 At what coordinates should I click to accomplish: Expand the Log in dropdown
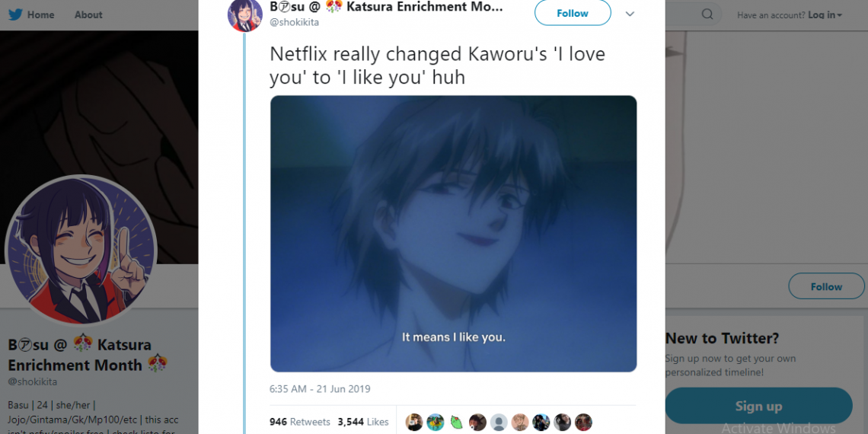(x=825, y=15)
